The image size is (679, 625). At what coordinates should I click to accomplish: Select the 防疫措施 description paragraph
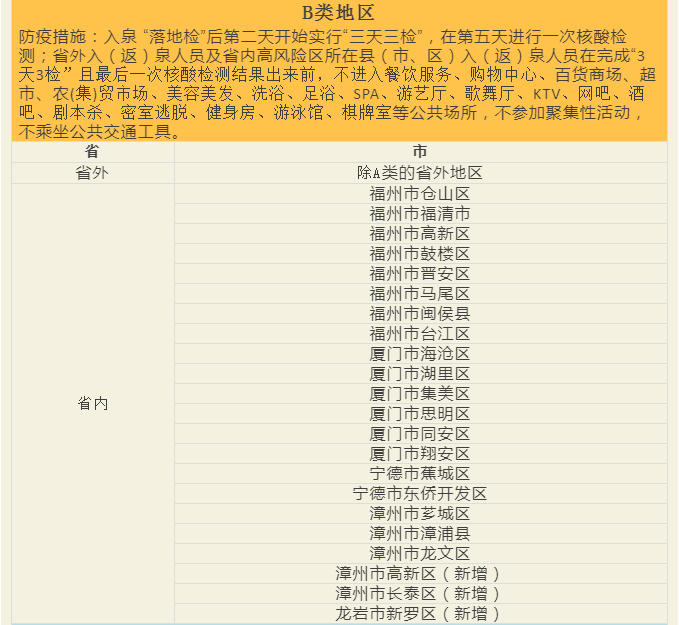[x=338, y=84]
